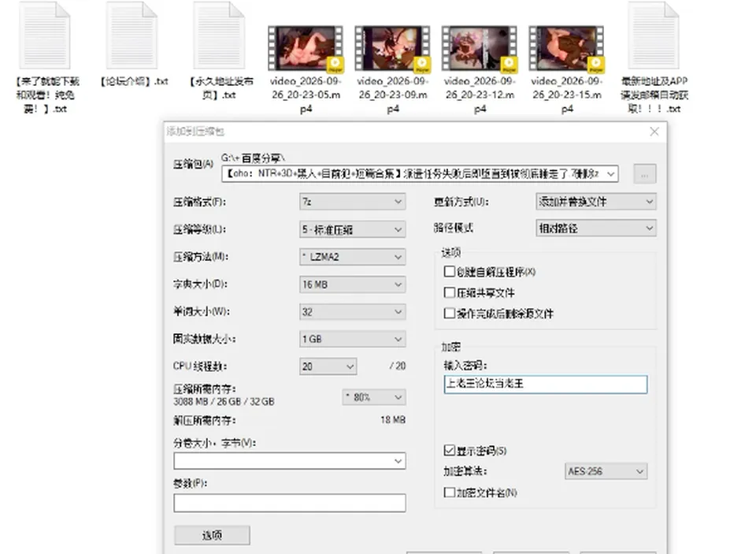Select the txt file starting with 【来了就能下载

[45, 35]
